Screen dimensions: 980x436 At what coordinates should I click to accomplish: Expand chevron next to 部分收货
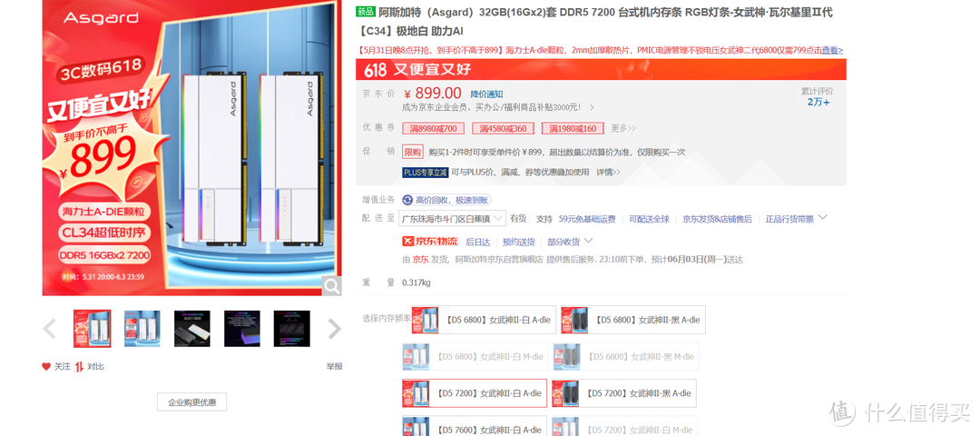pyautogui.click(x=588, y=241)
